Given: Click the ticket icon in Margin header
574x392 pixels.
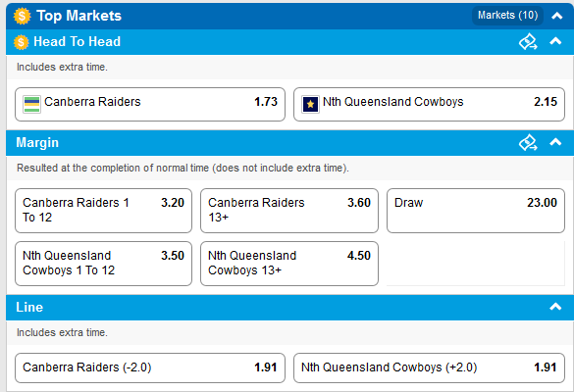Looking at the screenshot, I should pyautogui.click(x=528, y=143).
